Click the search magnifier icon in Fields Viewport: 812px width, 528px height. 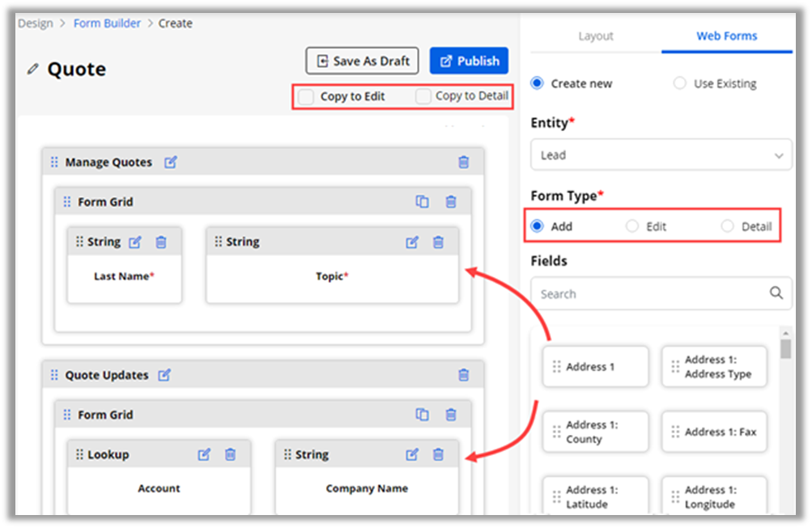[x=776, y=293]
